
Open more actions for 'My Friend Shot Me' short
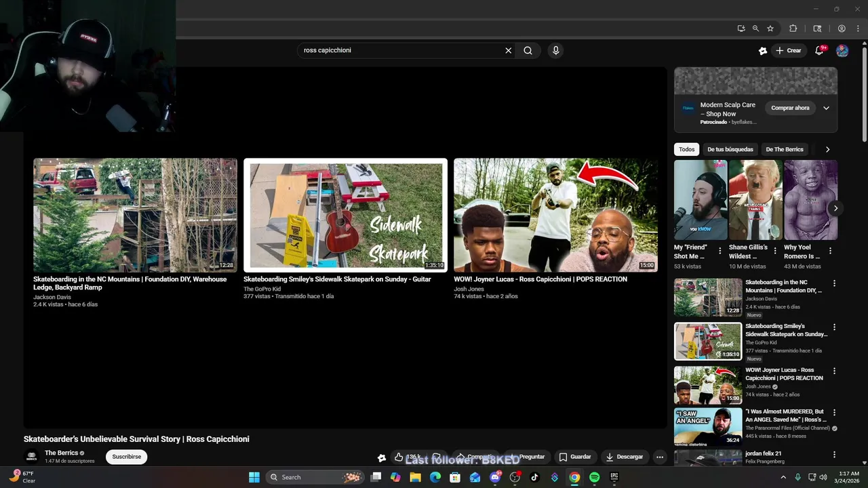[719, 251]
